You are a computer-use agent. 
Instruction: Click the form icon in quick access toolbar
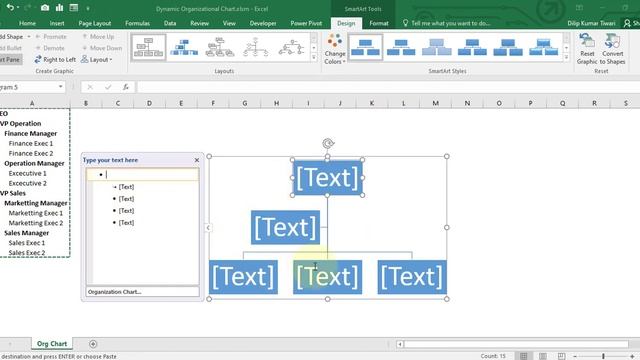click(x=73, y=8)
